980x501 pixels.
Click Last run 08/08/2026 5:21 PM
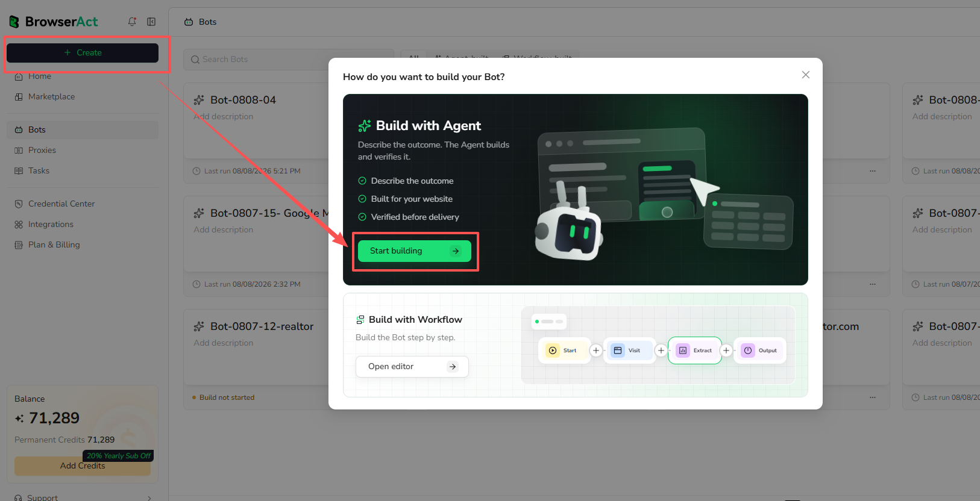[x=247, y=171]
